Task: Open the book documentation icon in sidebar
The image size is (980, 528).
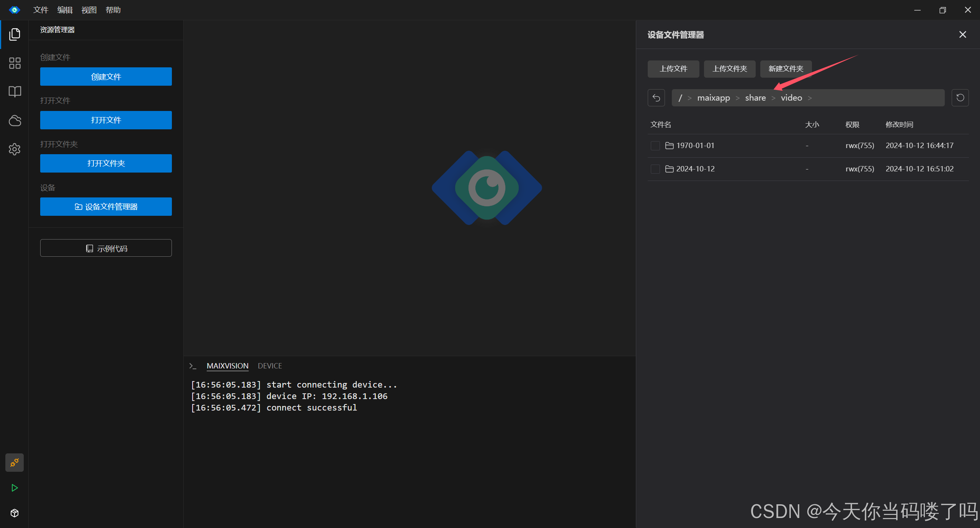Action: pyautogui.click(x=15, y=92)
